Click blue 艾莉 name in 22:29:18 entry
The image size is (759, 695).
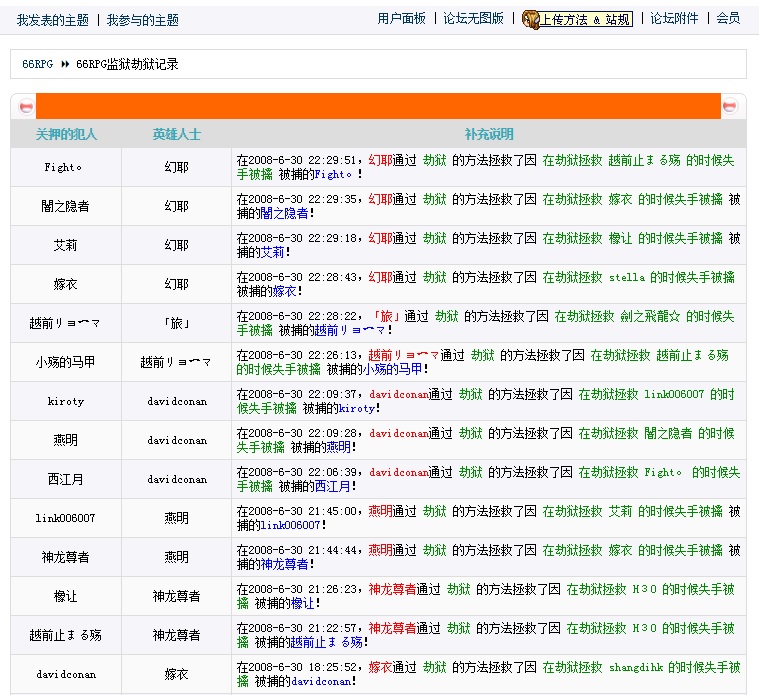[273, 252]
